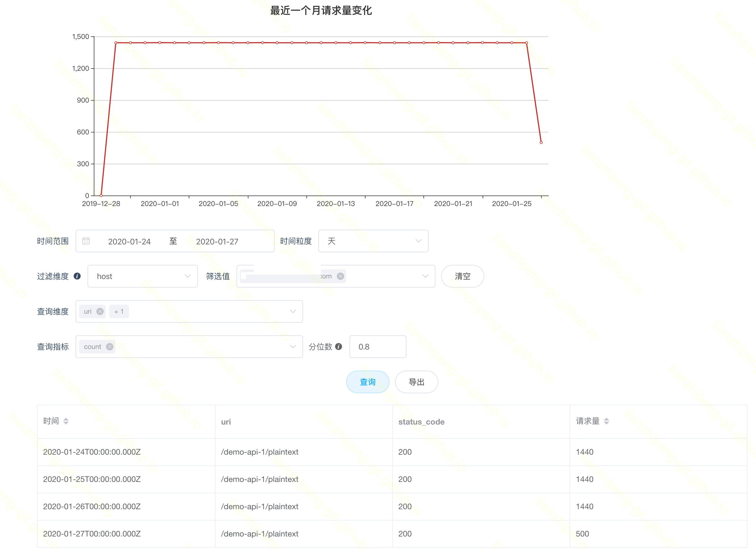This screenshot has height=549, width=756.
Task: Click the 导出 export button
Action: point(416,382)
